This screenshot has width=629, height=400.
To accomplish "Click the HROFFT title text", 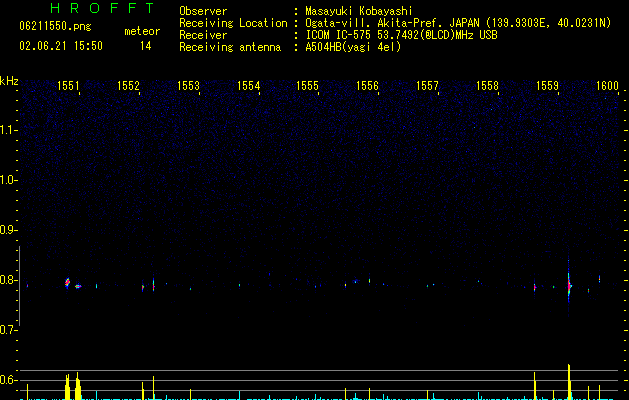I will [103, 8].
